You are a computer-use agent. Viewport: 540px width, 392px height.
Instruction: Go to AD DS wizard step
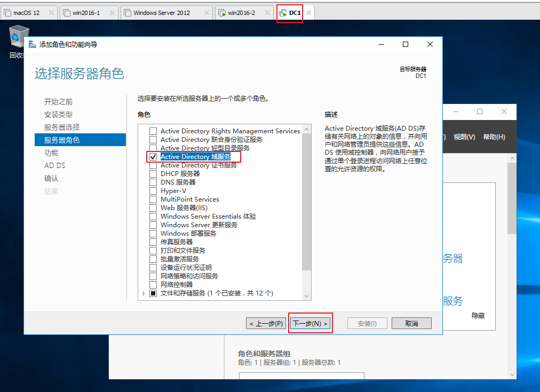pyautogui.click(x=55, y=165)
